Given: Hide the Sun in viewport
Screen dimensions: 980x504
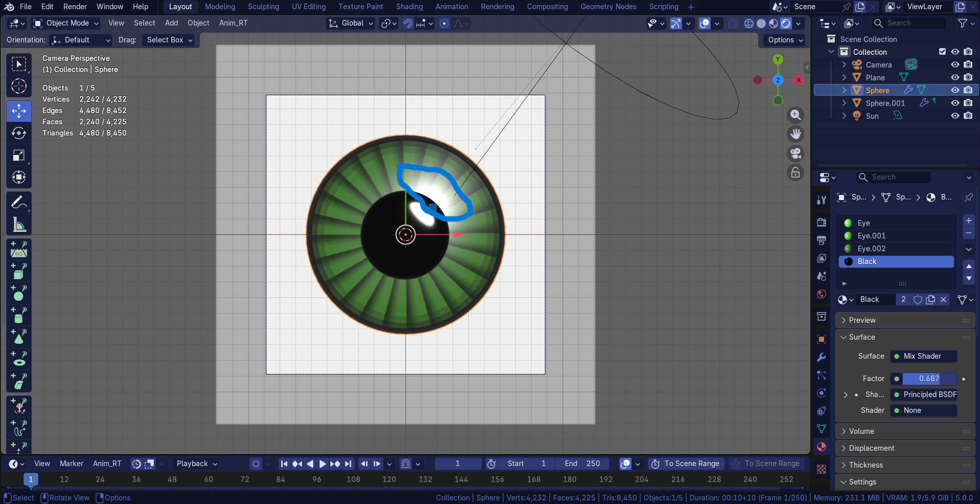Looking at the screenshot, I should [955, 116].
